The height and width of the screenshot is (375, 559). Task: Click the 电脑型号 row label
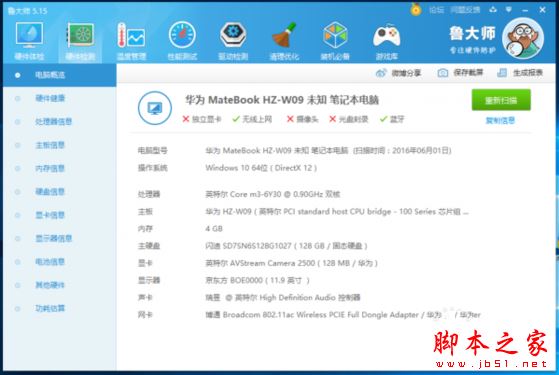coord(153,151)
